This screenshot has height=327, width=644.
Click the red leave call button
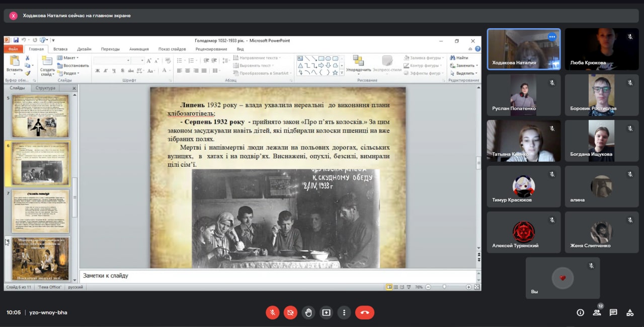(x=364, y=312)
